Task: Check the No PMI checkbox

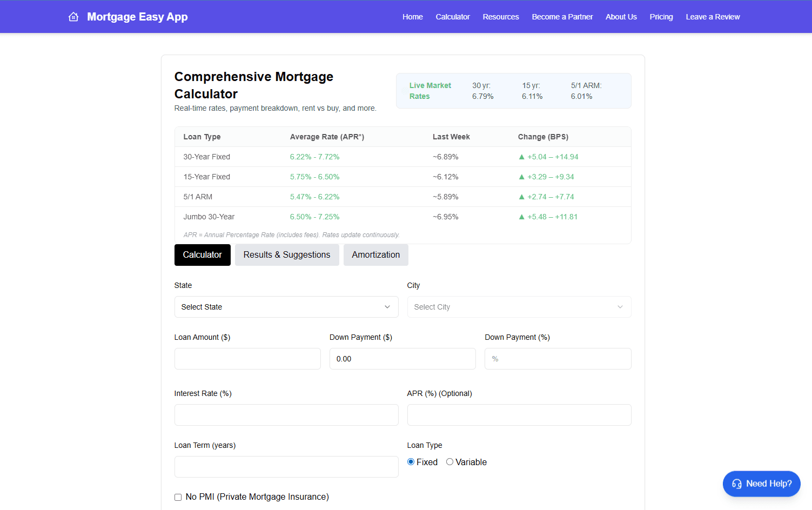Action: pos(178,497)
